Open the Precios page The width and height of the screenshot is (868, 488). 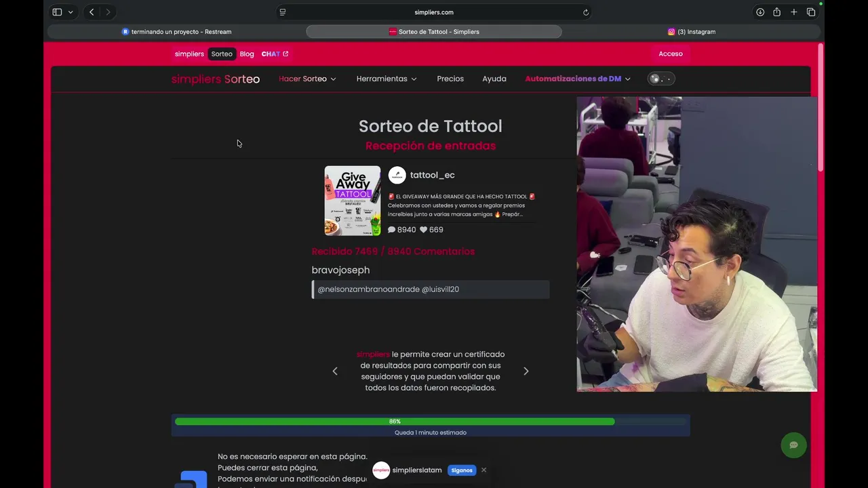[450, 79]
